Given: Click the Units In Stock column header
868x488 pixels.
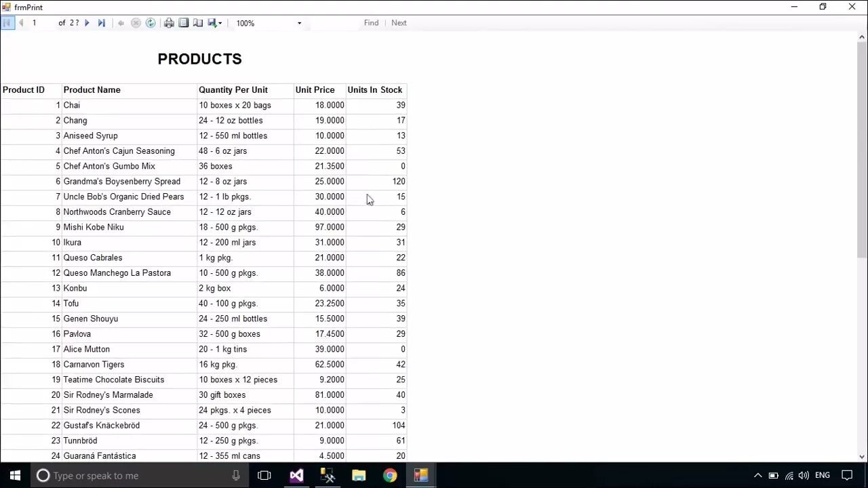Looking at the screenshot, I should coord(375,90).
